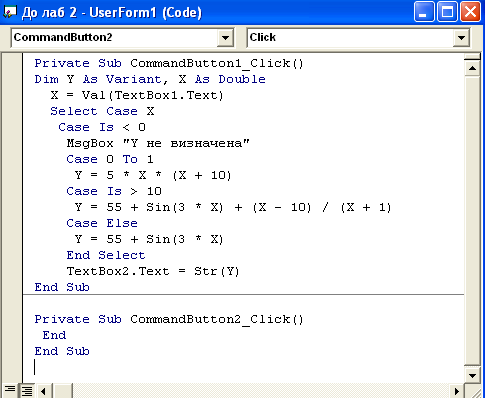Click line 'Dim Y As Variant, X As Double'
Screen dimensions: 485x398
point(150,79)
